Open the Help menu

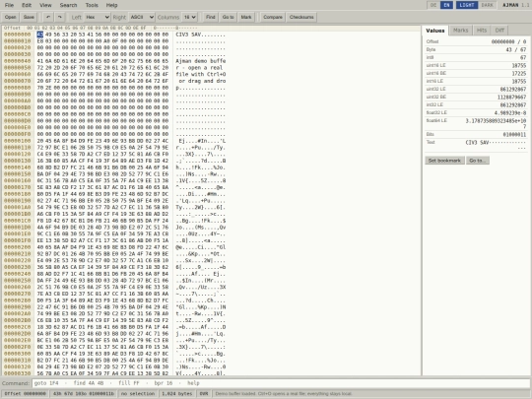(x=111, y=5)
